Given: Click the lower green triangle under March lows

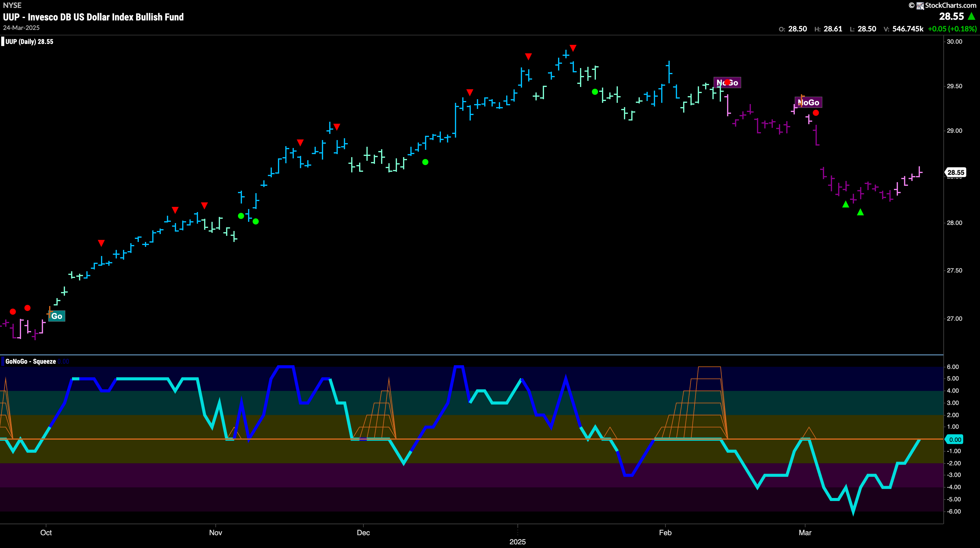Looking at the screenshot, I should click(x=860, y=212).
